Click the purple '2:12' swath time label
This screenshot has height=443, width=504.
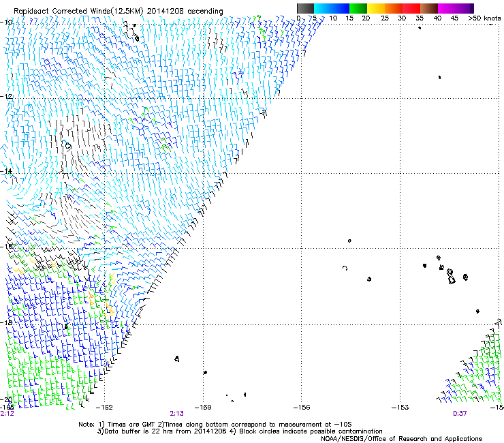click(7, 414)
